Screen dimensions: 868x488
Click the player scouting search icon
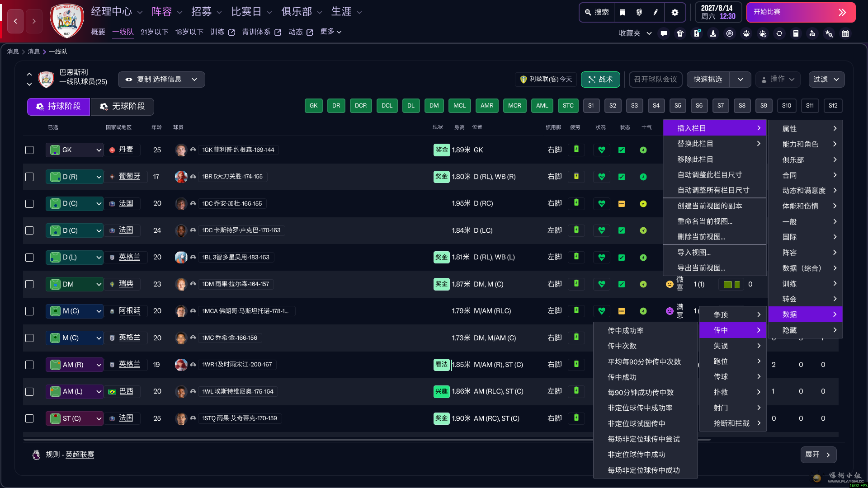click(813, 33)
